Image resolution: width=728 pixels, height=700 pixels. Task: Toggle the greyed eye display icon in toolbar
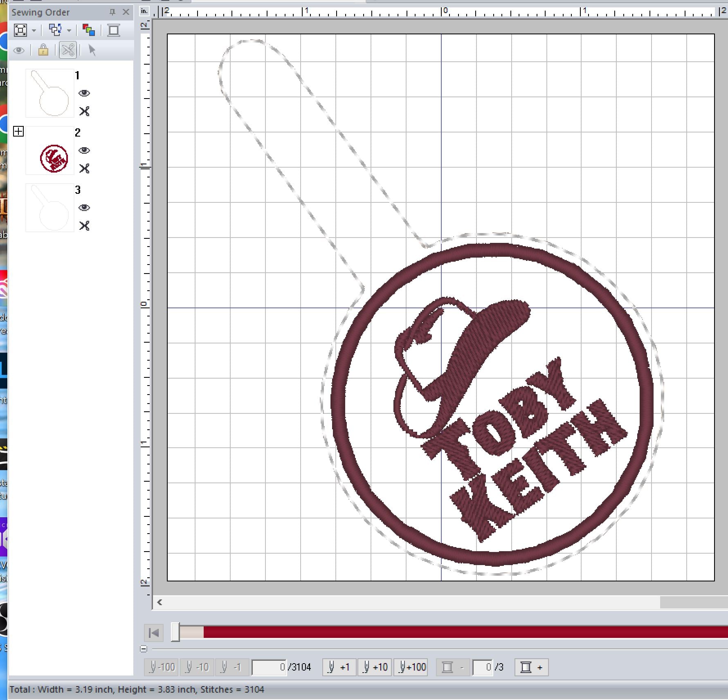(x=19, y=51)
